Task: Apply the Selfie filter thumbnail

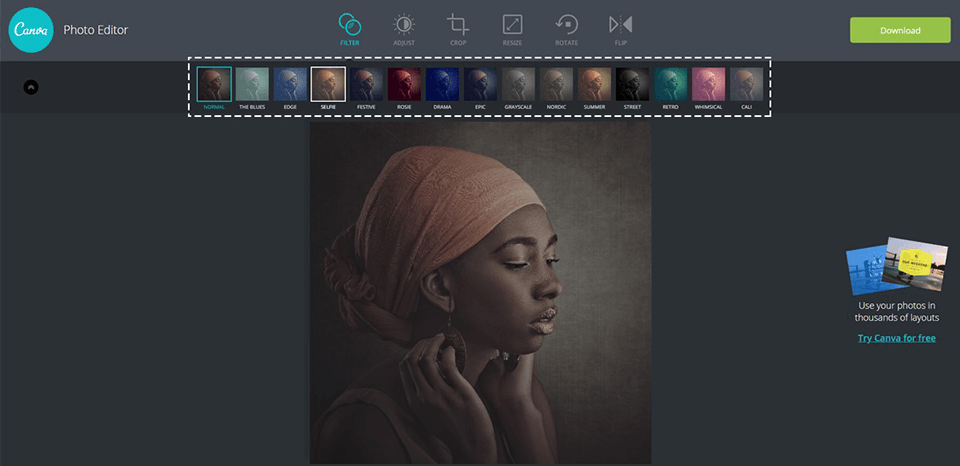Action: (x=328, y=84)
